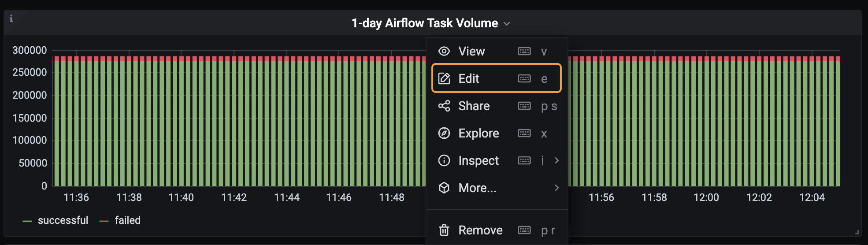The image size is (868, 245).
Task: Click the Share nodes icon
Action: coord(444,106)
